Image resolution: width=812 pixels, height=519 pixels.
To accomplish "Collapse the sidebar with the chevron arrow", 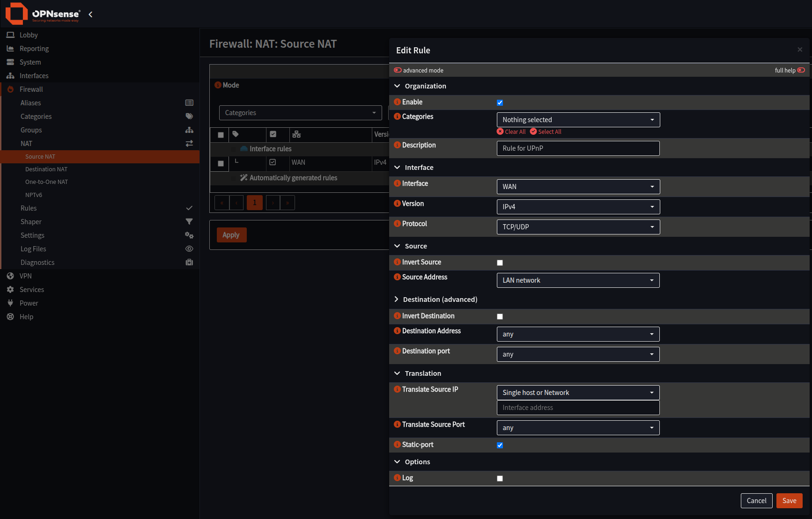I will (x=90, y=15).
